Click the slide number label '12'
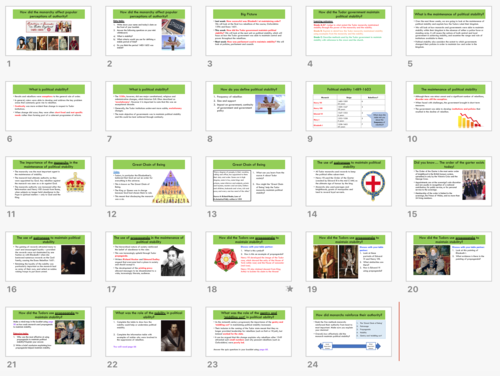This screenshot has height=376, width=500. pos(112,214)
